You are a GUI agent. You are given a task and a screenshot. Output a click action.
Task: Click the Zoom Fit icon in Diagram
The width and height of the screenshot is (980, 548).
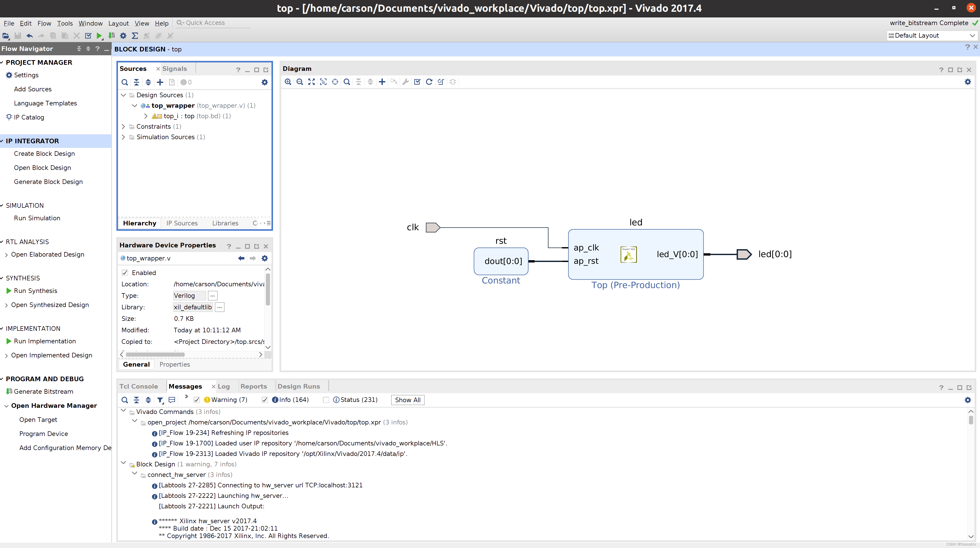coord(312,82)
